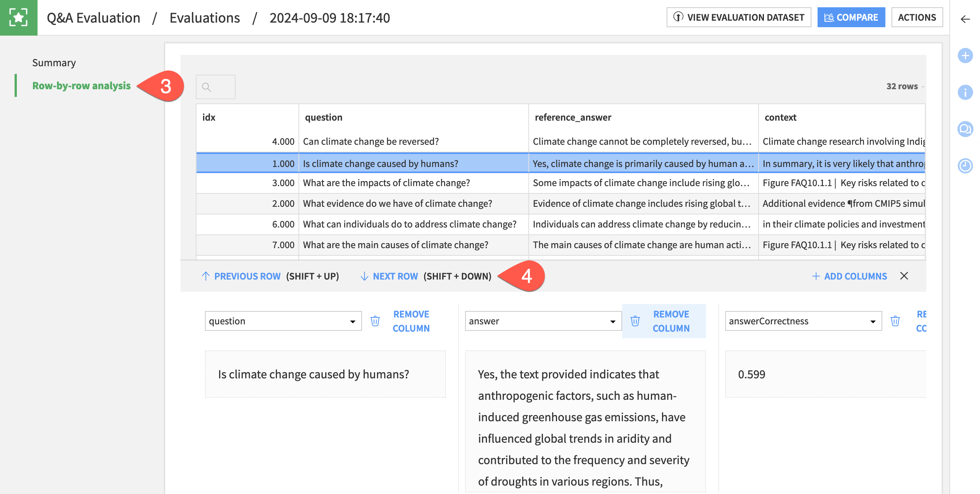980x494 pixels.
Task: Click Add Columns button
Action: pyautogui.click(x=849, y=276)
